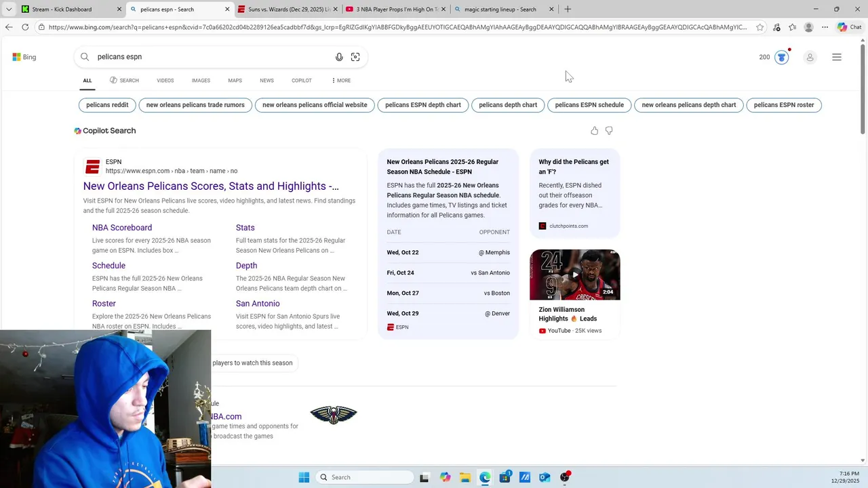The image size is (868, 488).
Task: Click the page vertical scrollbar
Action: pos(863,88)
